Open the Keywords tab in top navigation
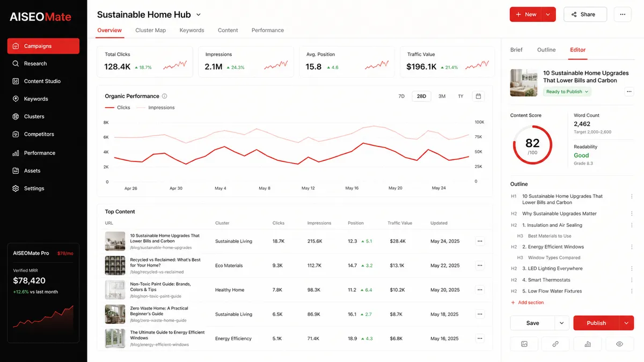The image size is (644, 362). (x=192, y=30)
